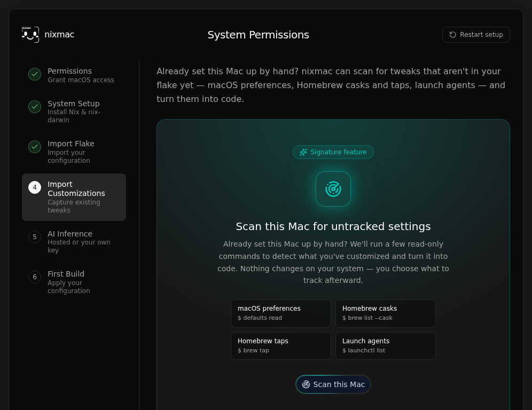
Task: Click the System Setup checkmark icon
Action: click(x=35, y=107)
